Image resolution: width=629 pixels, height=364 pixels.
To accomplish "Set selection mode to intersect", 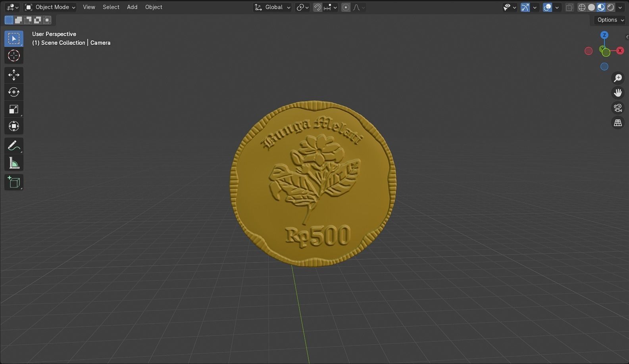I will tap(47, 20).
